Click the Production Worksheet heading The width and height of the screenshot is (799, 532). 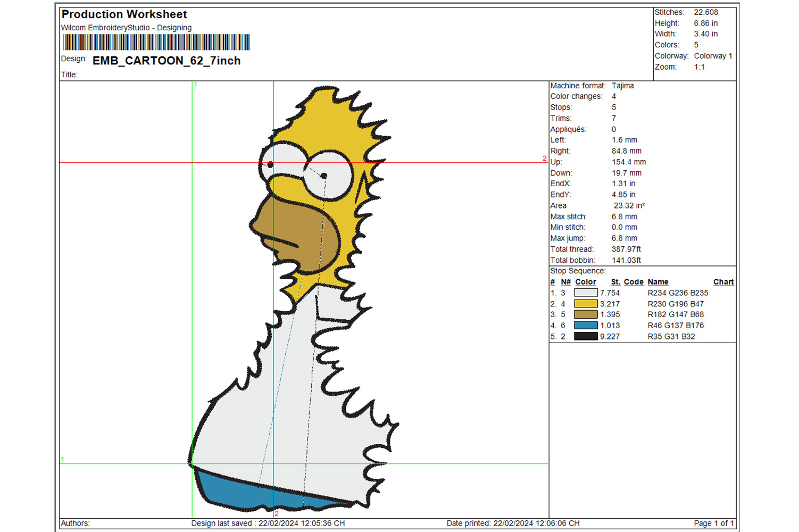click(124, 14)
